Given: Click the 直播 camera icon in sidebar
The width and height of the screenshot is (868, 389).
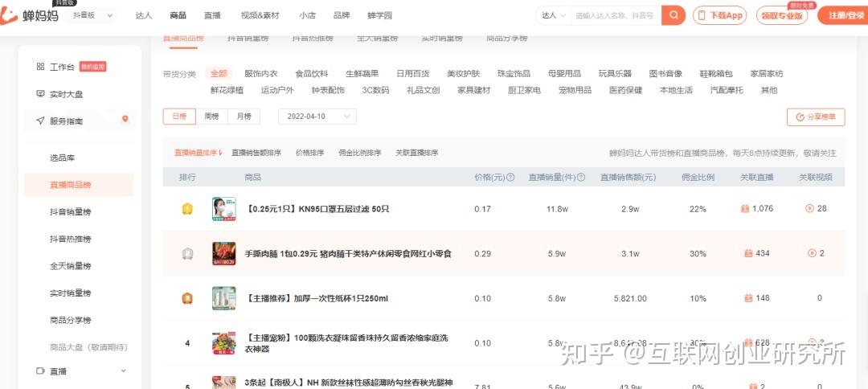Looking at the screenshot, I should click(40, 371).
